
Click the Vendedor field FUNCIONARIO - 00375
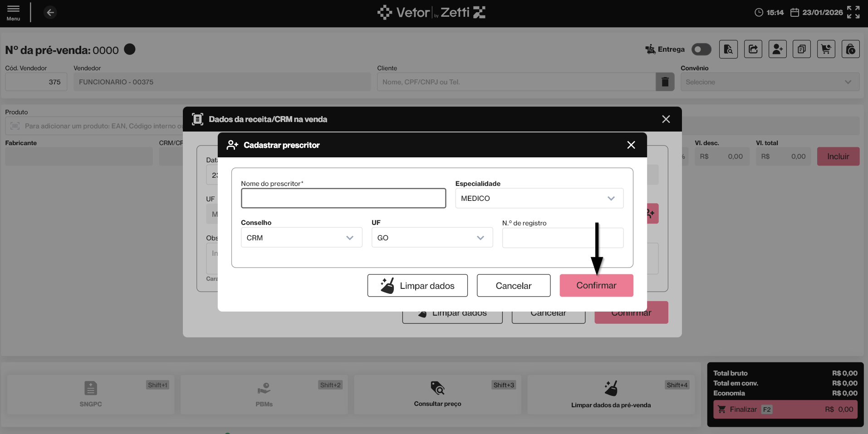point(222,82)
